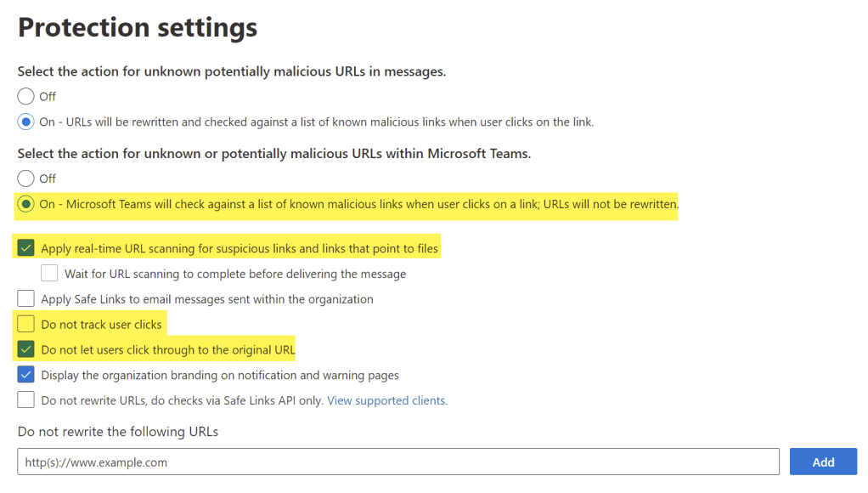The width and height of the screenshot is (868, 493).
Task: Select On option for URLs rewritten in messages
Action: point(26,122)
